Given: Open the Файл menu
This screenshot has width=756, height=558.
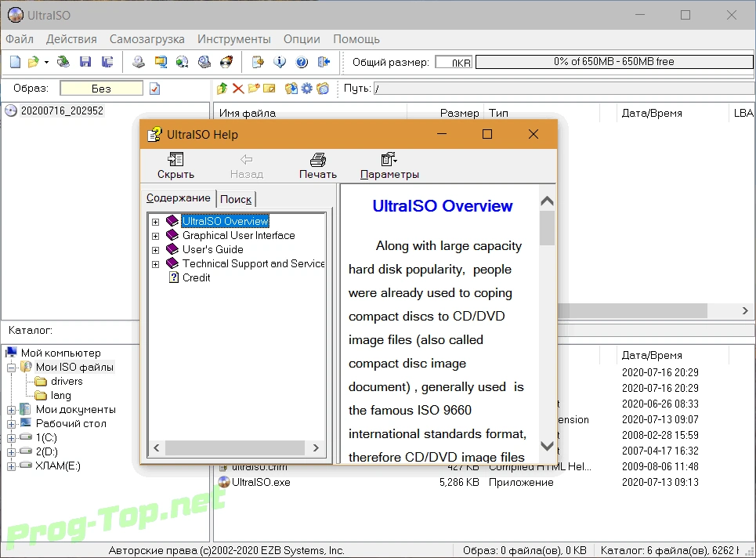Looking at the screenshot, I should 20,39.
